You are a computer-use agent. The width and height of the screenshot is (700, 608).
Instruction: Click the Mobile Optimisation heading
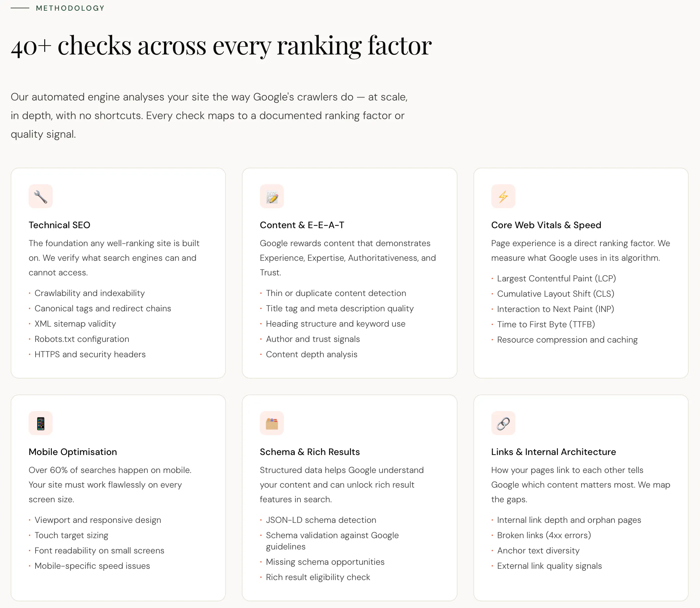pyautogui.click(x=73, y=452)
